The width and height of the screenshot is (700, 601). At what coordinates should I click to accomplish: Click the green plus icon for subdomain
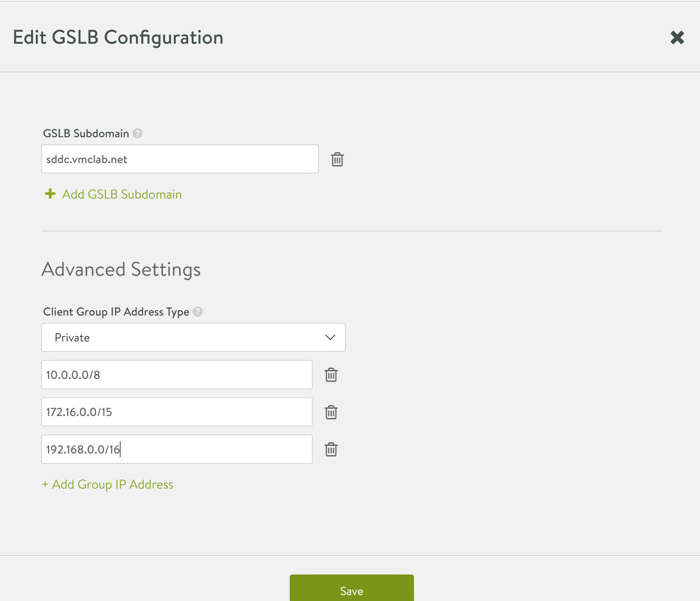pos(50,194)
